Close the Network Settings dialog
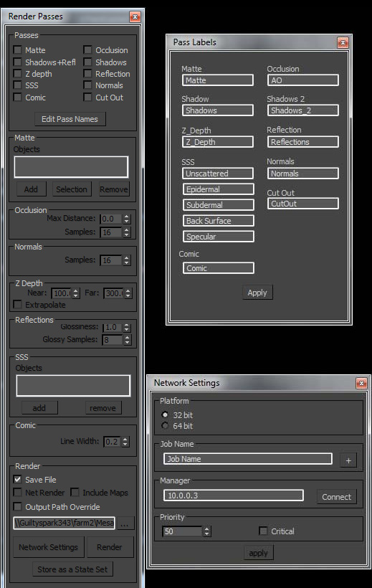Screen dimensions: 372x588 coord(361,383)
